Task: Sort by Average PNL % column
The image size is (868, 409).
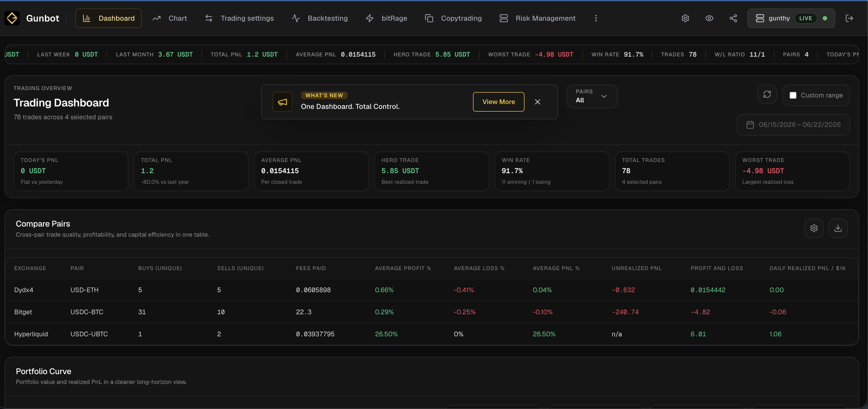Action: [x=556, y=268]
